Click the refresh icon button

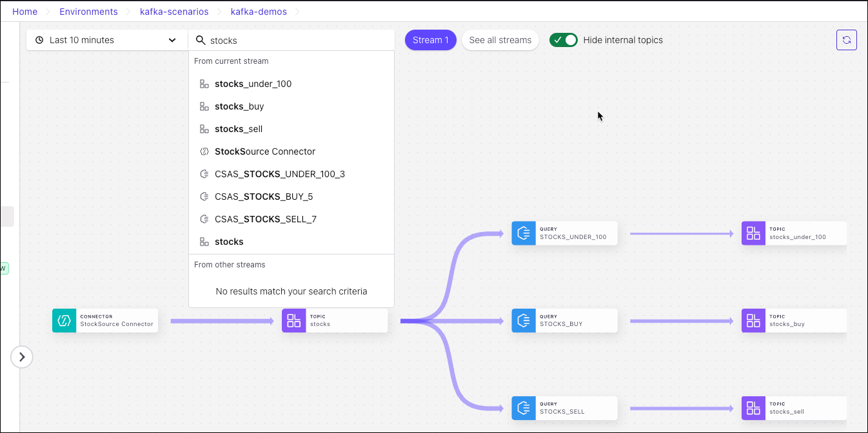(x=846, y=40)
